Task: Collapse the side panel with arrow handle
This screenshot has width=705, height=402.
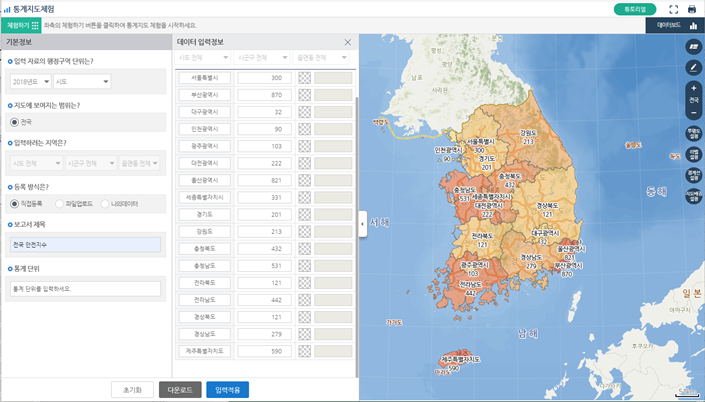Action: tap(362, 225)
